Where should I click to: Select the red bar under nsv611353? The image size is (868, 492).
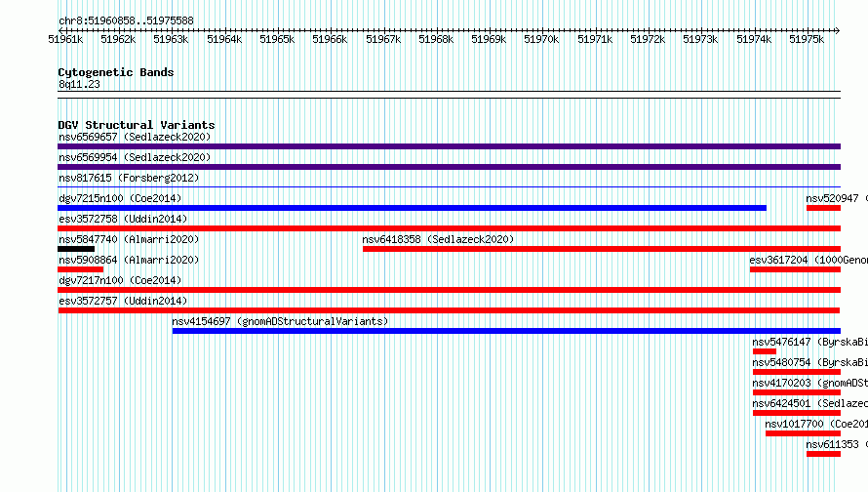(x=824, y=454)
